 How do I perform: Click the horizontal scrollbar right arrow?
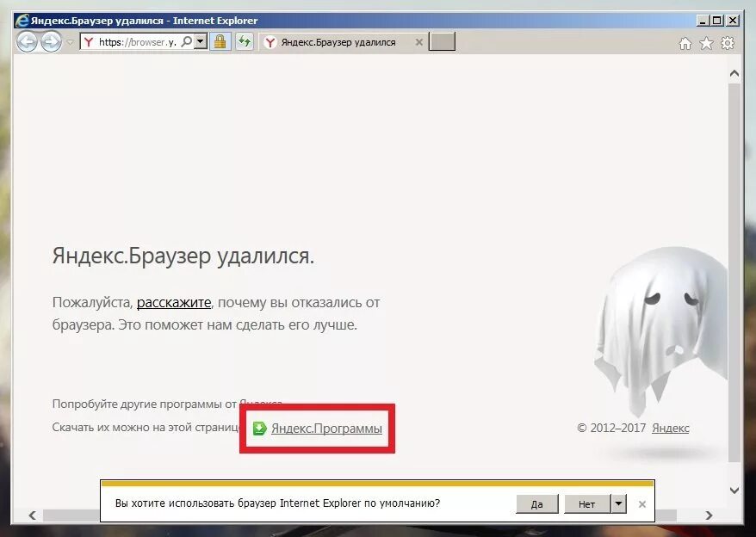pyautogui.click(x=709, y=515)
